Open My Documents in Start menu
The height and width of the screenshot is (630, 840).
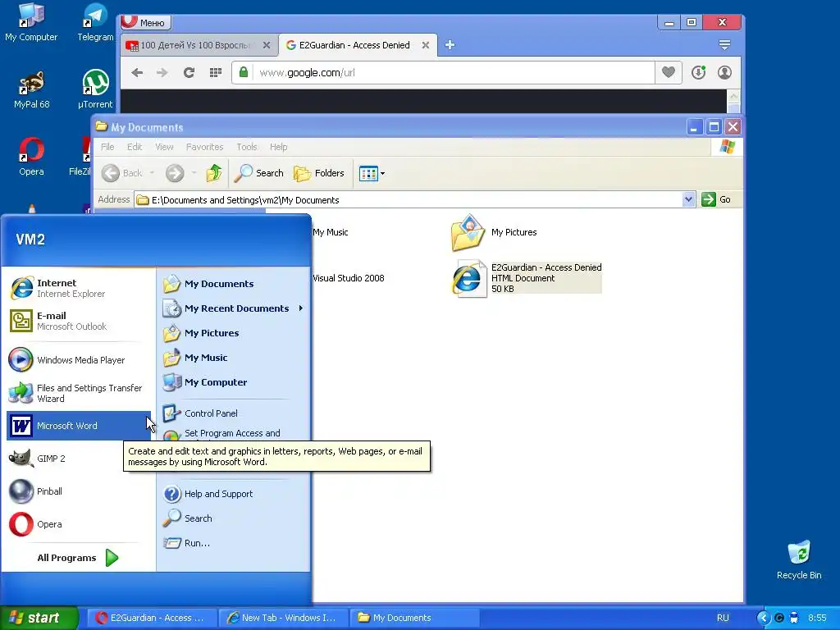tap(233, 284)
